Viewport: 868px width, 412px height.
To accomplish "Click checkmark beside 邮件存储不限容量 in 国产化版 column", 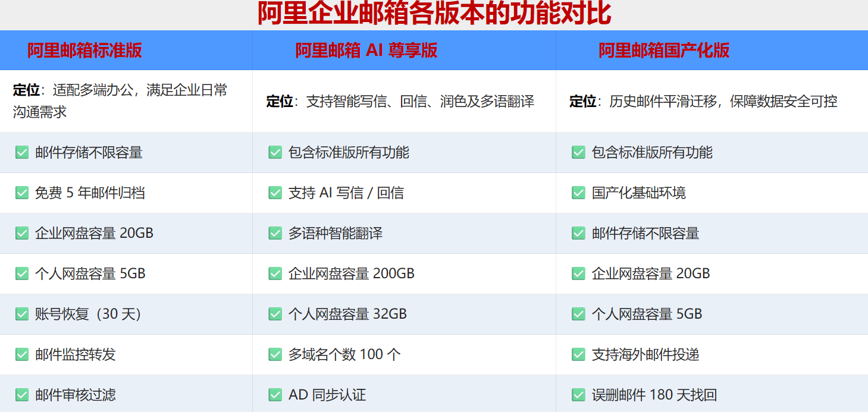I will pyautogui.click(x=578, y=233).
